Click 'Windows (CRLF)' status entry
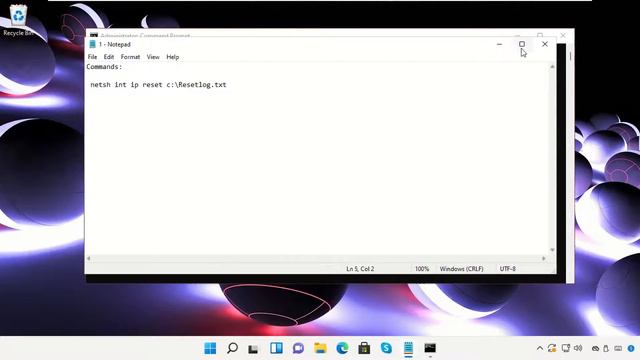Viewport: 640px width, 360px height. click(462, 269)
